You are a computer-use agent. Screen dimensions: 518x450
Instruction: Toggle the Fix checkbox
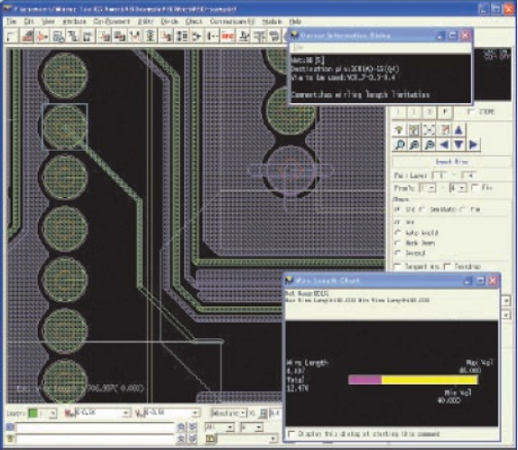476,188
